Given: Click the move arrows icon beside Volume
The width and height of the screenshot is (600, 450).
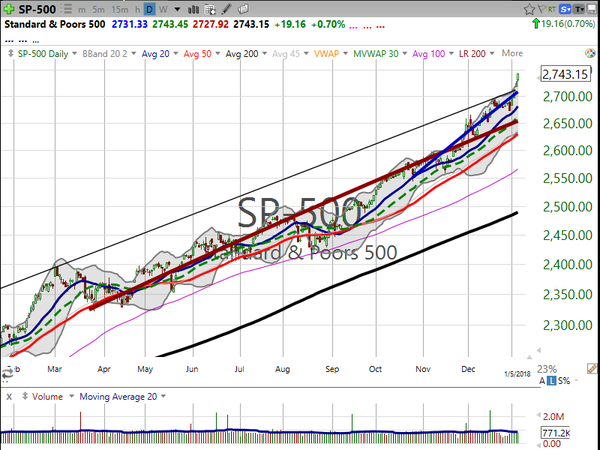Looking at the screenshot, I should pyautogui.click(x=25, y=396).
